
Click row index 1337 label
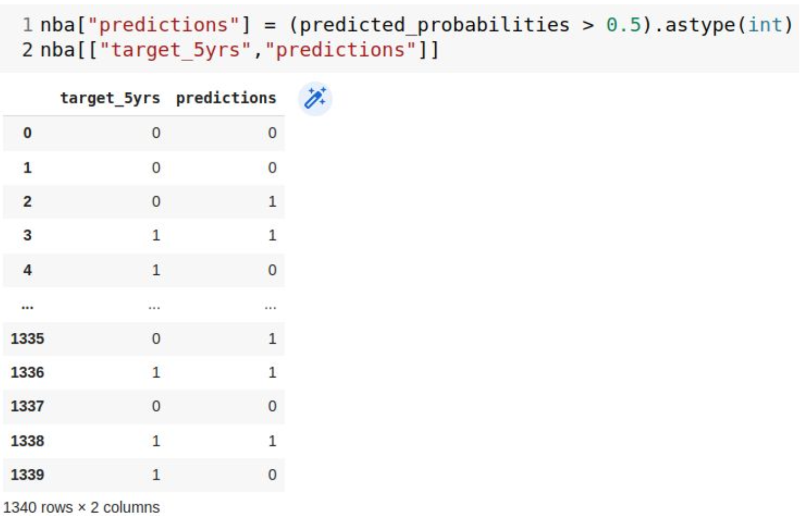tap(28, 406)
